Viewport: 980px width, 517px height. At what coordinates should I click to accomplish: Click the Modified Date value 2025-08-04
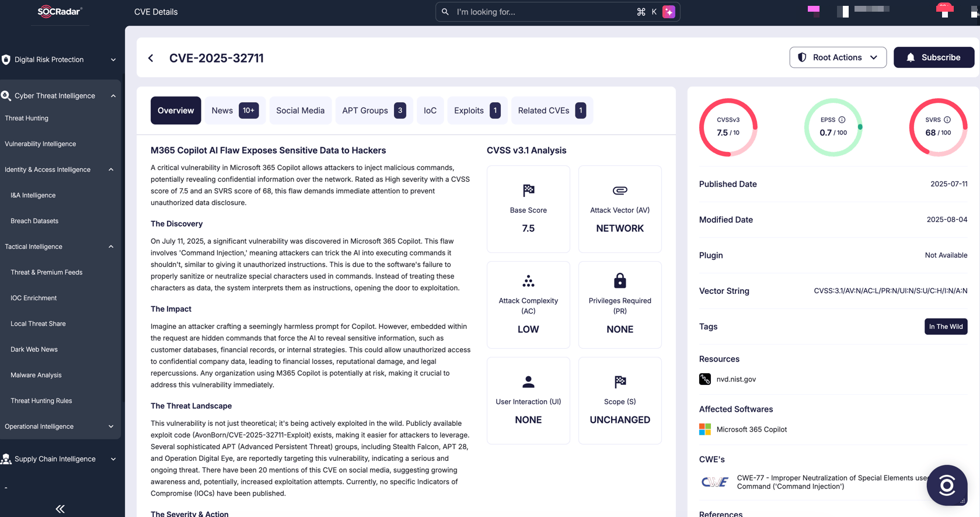(x=947, y=220)
